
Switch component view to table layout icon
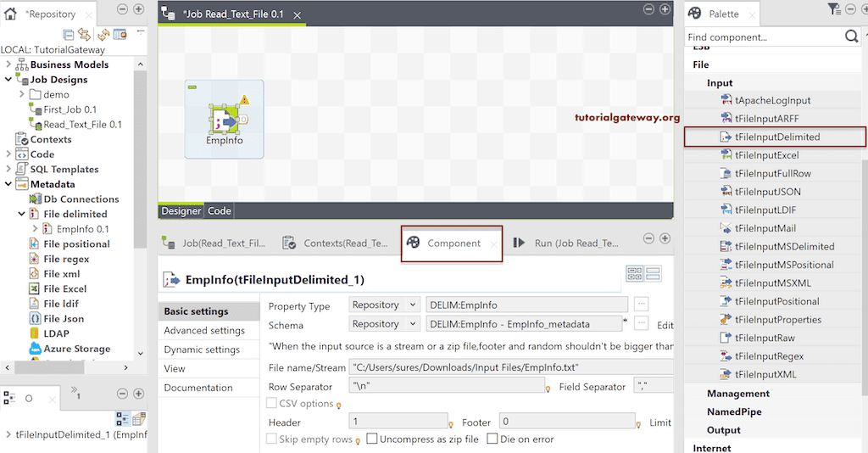pyautogui.click(x=634, y=273)
